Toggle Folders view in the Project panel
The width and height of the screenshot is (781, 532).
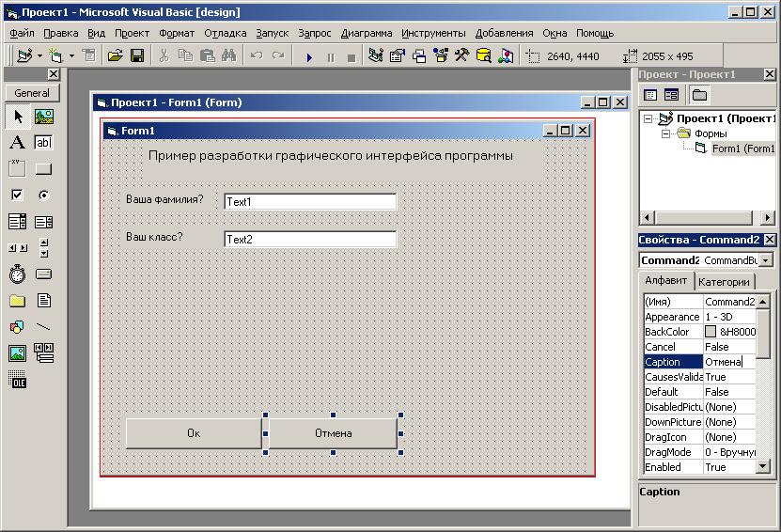click(699, 95)
